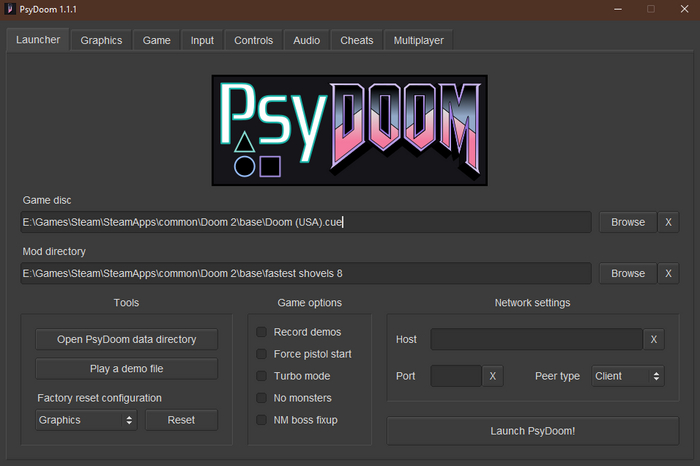Enable Turbo mode checkbox

point(262,376)
